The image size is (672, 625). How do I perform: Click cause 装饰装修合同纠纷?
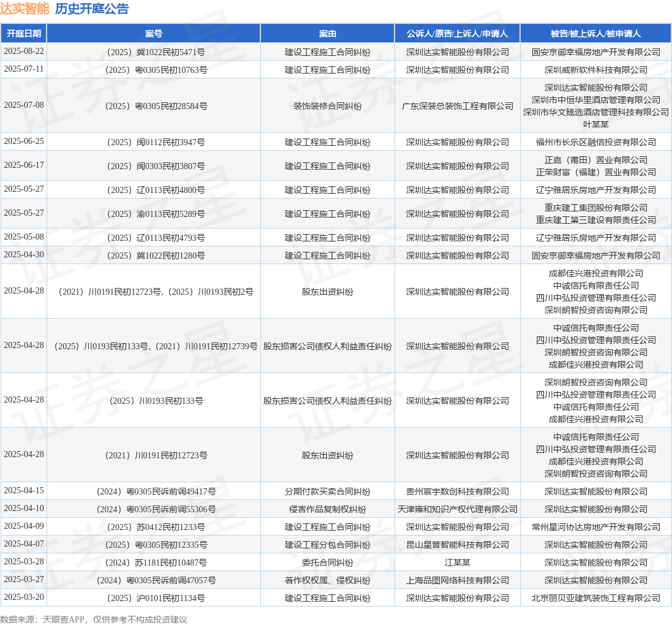pyautogui.click(x=328, y=106)
